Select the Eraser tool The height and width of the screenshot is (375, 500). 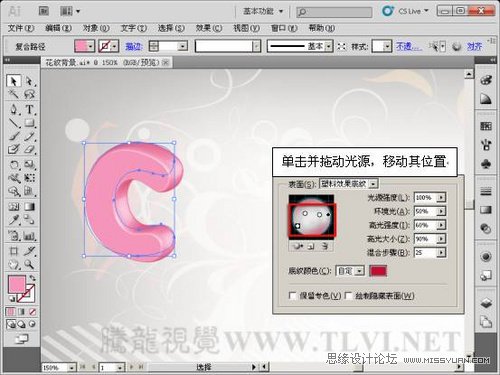(x=29, y=149)
